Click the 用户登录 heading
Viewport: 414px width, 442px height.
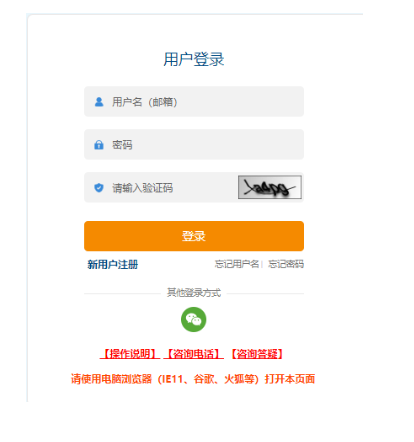point(194,60)
